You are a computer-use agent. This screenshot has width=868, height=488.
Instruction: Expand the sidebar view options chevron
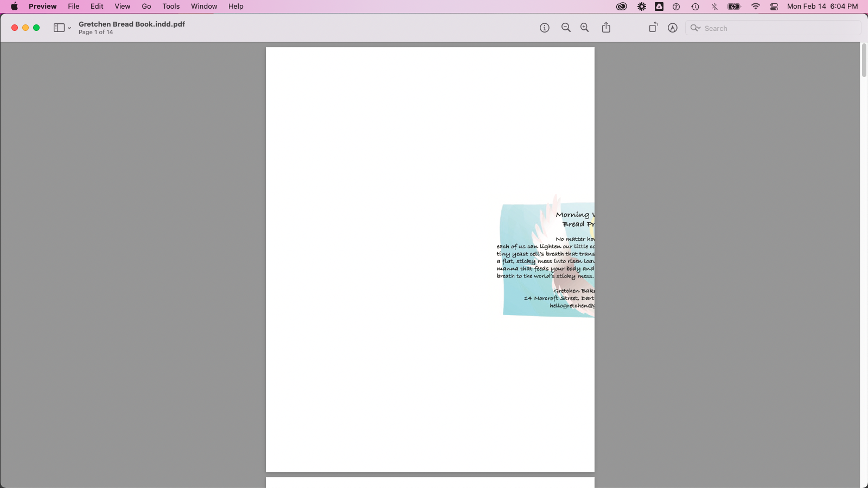[69, 27]
